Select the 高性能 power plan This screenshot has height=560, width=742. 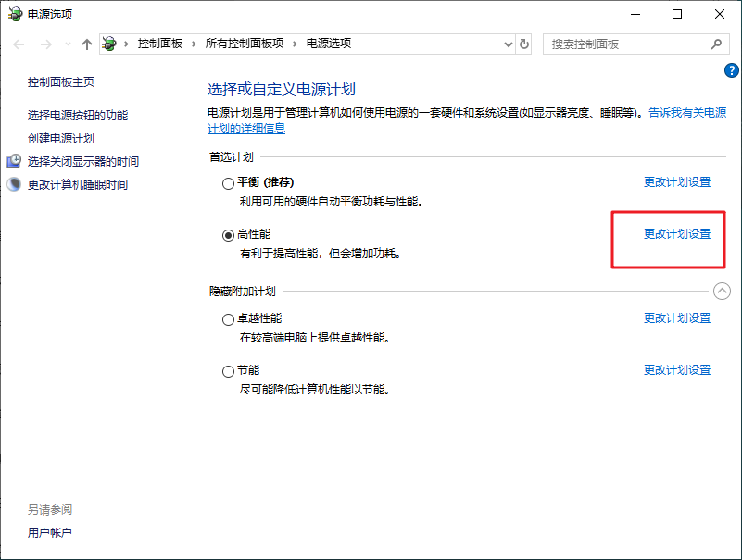(x=228, y=235)
